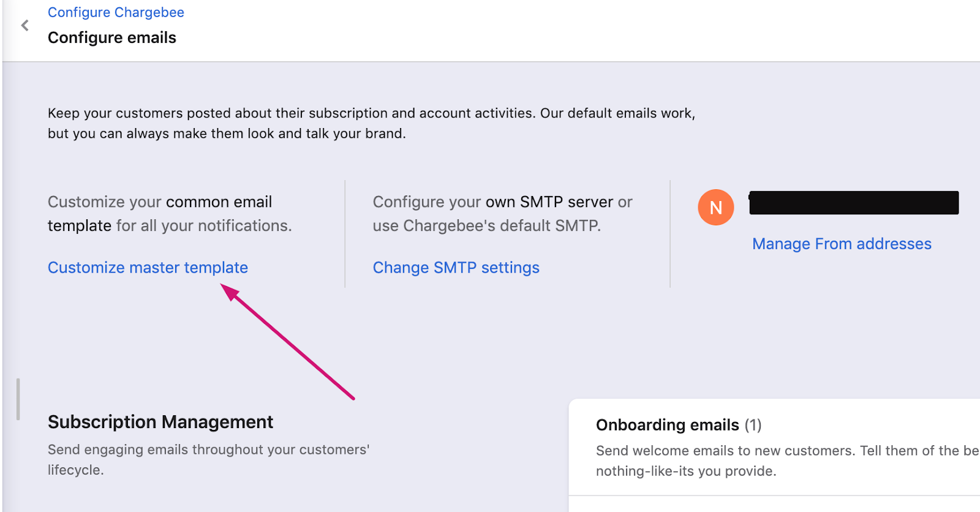Select the redacted From address bar
This screenshot has height=512, width=980.
853,203
